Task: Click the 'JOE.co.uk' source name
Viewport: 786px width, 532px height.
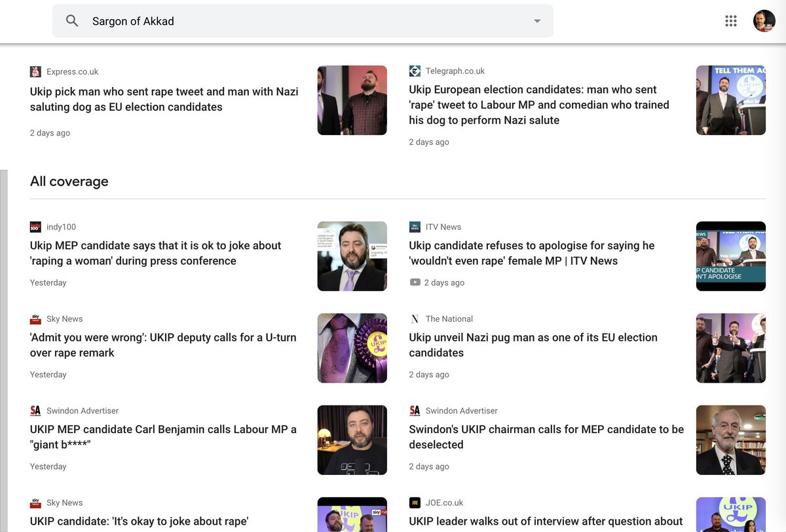Action: click(444, 503)
